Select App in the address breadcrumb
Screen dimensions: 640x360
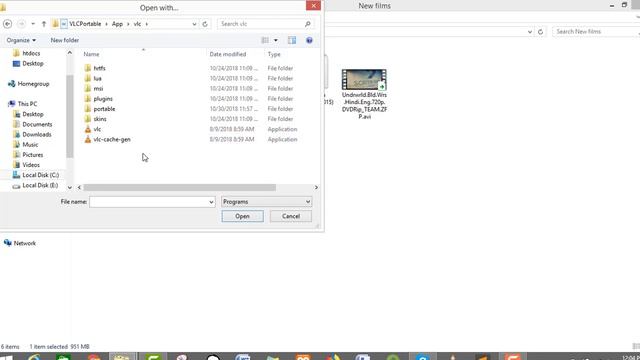(117, 24)
